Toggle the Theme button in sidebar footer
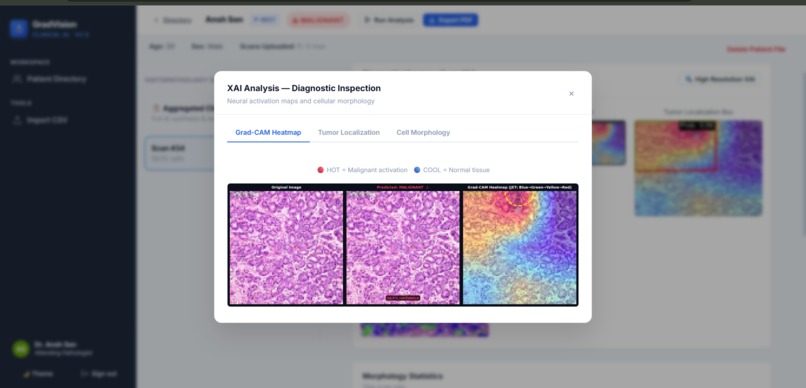 click(x=38, y=374)
